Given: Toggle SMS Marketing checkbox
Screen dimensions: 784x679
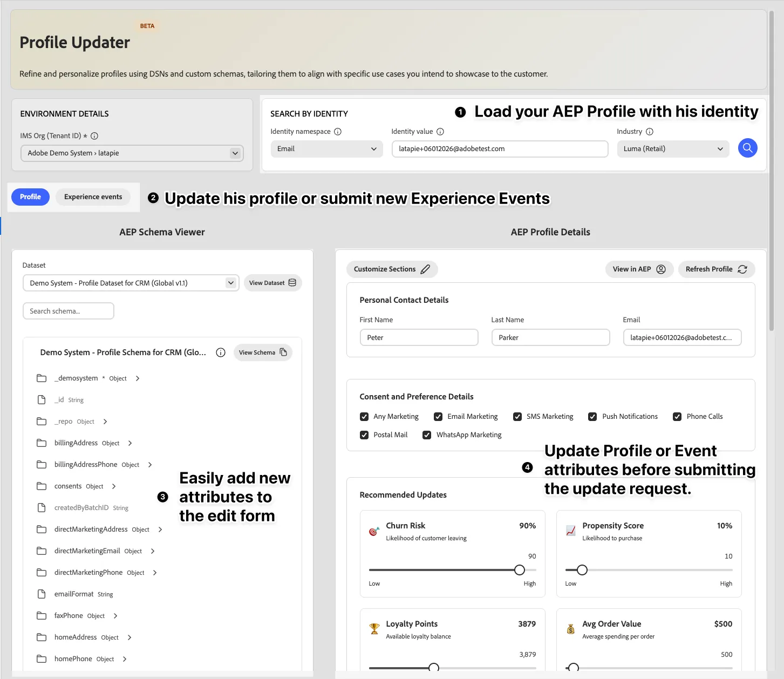Looking at the screenshot, I should point(517,417).
